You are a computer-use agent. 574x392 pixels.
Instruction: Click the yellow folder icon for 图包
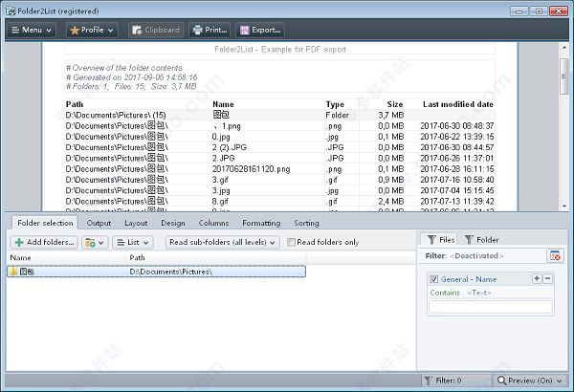13,272
